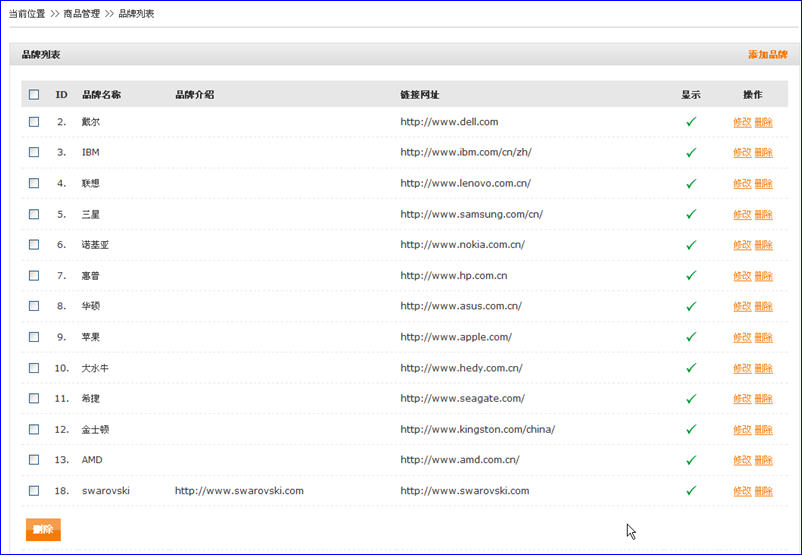The width and height of the screenshot is (802, 555).
Task: Click the 显示 column header
Action: coord(691,95)
